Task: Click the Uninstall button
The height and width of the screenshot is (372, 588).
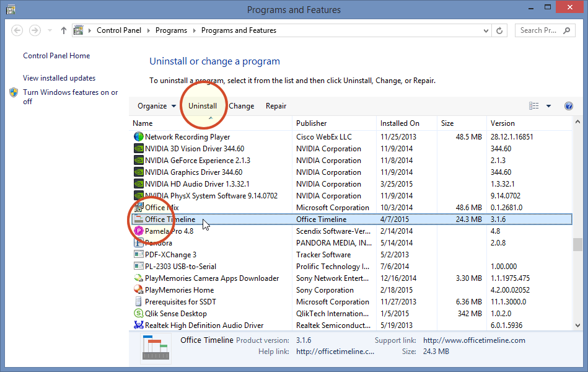Action: [203, 106]
